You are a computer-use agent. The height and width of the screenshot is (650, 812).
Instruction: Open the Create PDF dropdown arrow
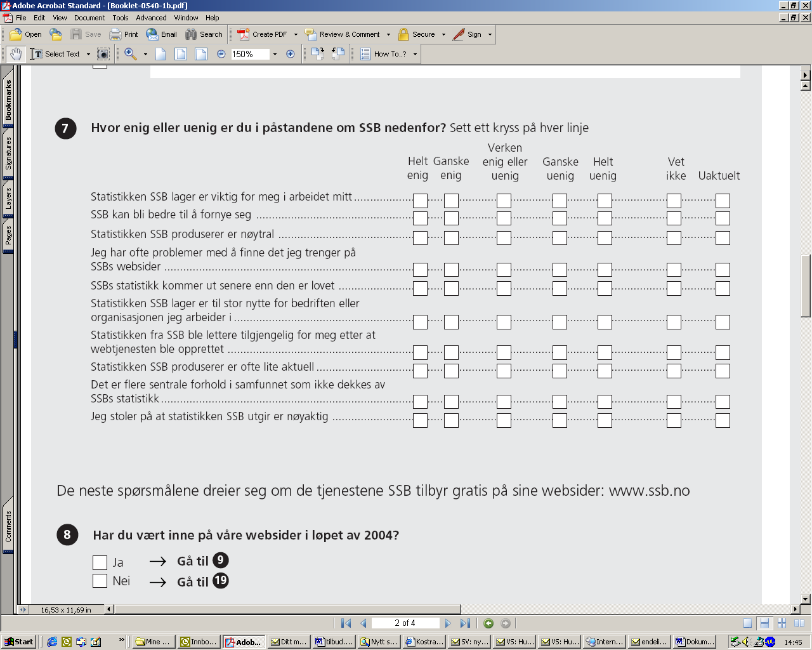pyautogui.click(x=296, y=34)
